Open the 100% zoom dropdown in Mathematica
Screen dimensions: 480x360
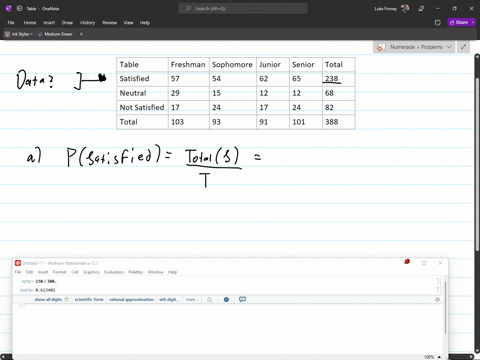(x=433, y=357)
